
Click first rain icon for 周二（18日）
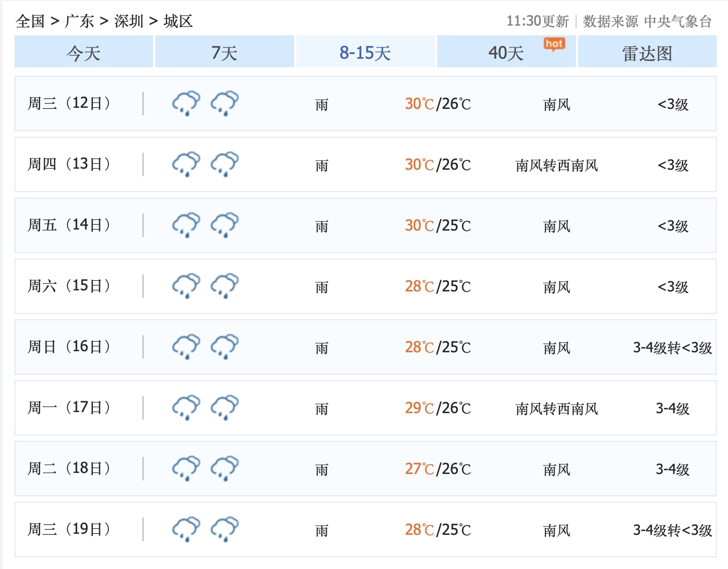(x=186, y=469)
